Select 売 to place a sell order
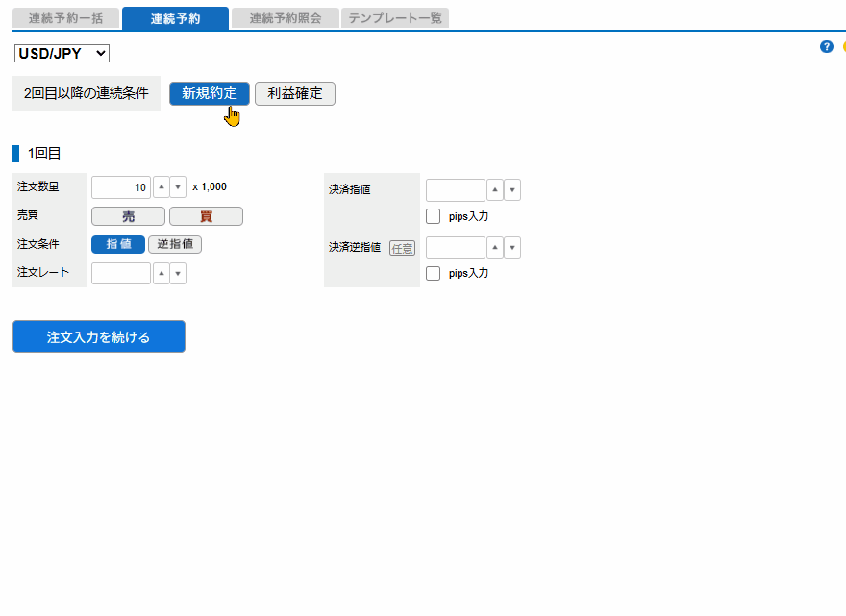 pos(128,215)
